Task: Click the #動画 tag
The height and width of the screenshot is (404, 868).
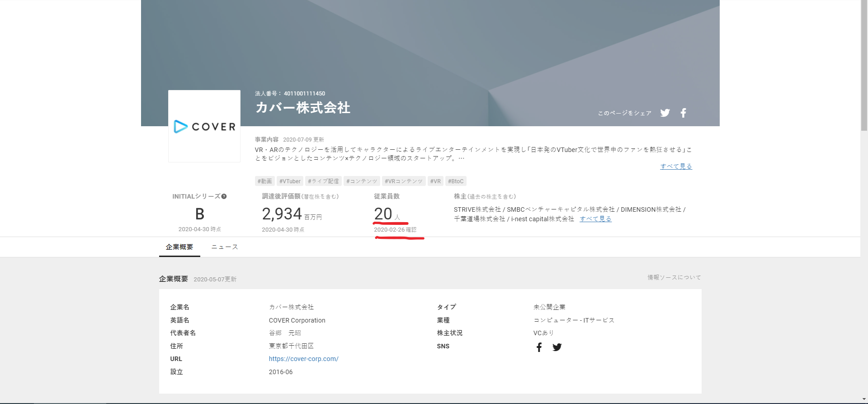Action: (x=265, y=181)
